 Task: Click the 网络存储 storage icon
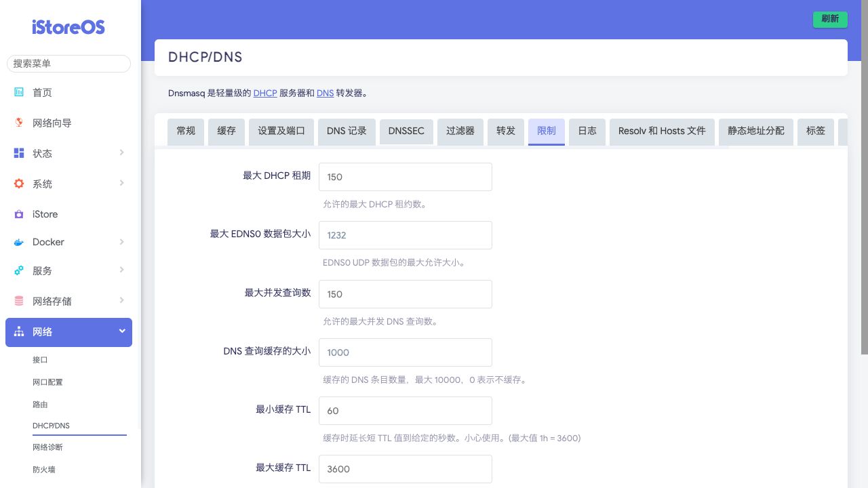[19, 300]
